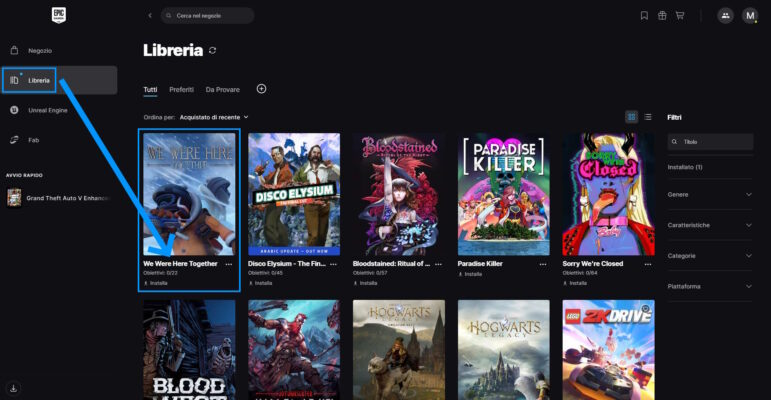The width and height of the screenshot is (771, 400).
Task: Refresh the Libreria list
Action: [x=212, y=51]
